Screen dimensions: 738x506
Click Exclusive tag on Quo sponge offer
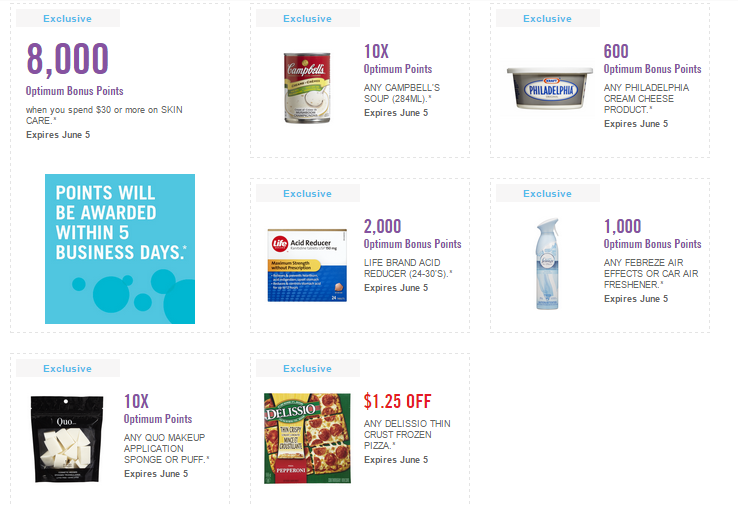click(x=68, y=369)
